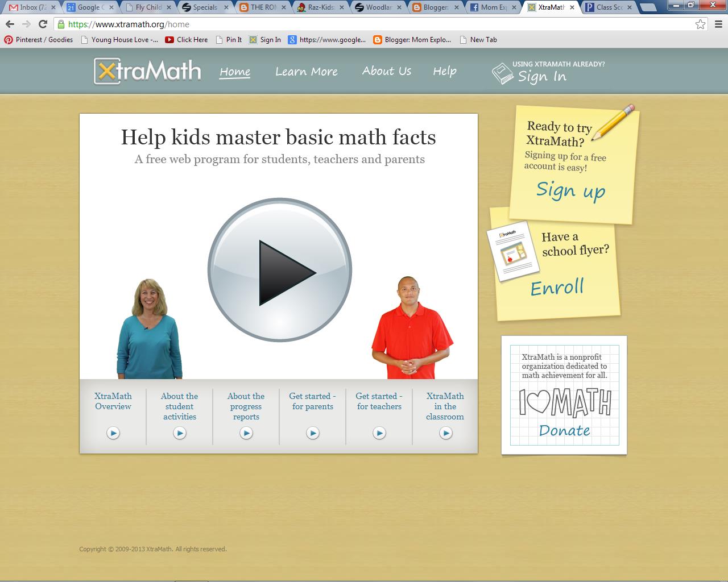This screenshot has height=582, width=728.
Task: Click the book icon beside Sign In
Action: [503, 74]
